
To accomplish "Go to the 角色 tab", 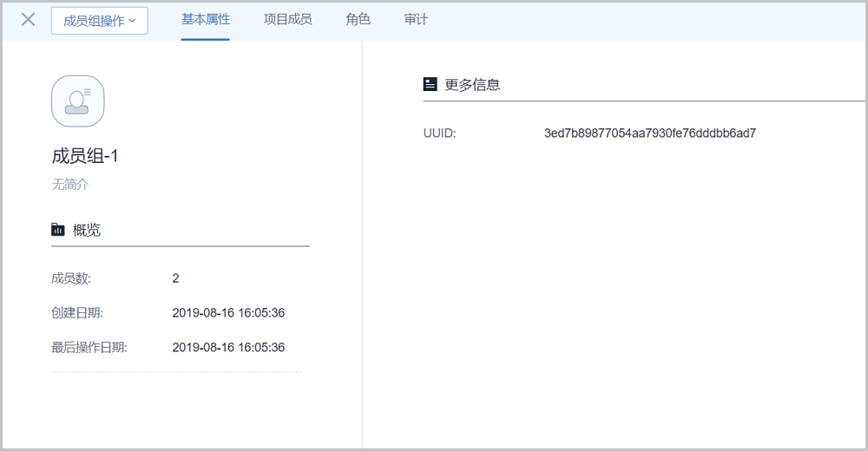I will [358, 19].
